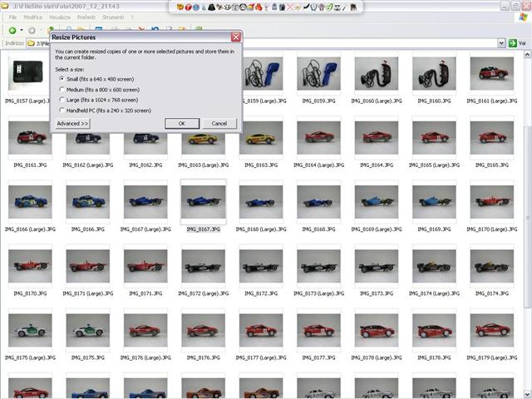Click the file name IMG_8168 (Large).JPG

click(261, 229)
